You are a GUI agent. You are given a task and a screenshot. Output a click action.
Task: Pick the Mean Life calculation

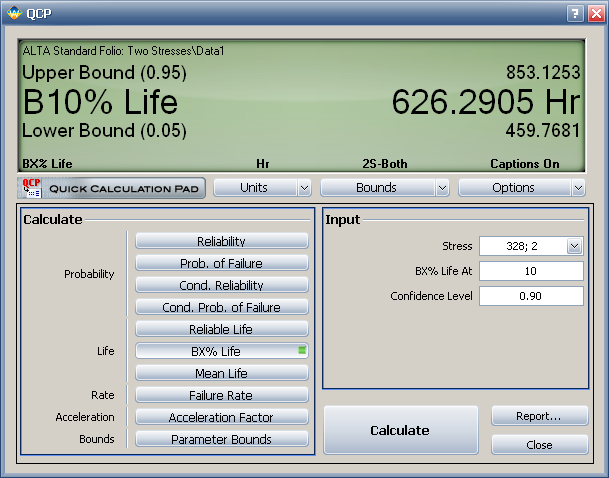(221, 373)
